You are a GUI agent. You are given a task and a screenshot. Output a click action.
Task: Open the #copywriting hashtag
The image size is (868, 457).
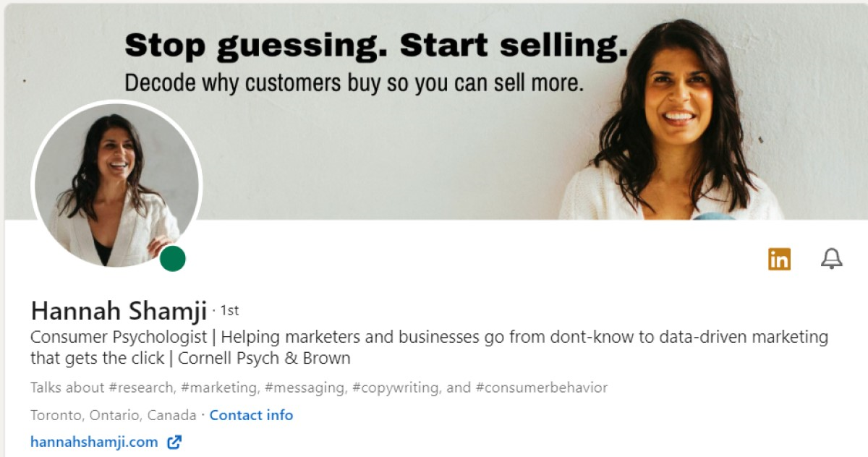coord(395,388)
